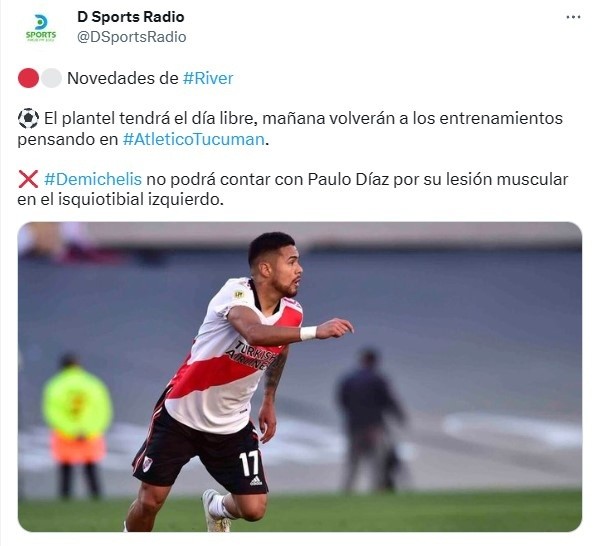Click the 'isquiotibial izquierdo' text line
This screenshot has height=546, width=599.
(141, 199)
